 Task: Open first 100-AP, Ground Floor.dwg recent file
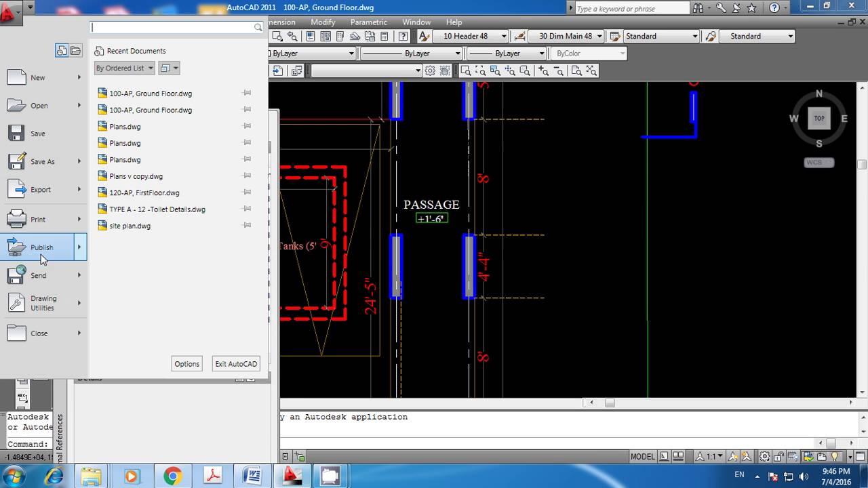pyautogui.click(x=151, y=94)
